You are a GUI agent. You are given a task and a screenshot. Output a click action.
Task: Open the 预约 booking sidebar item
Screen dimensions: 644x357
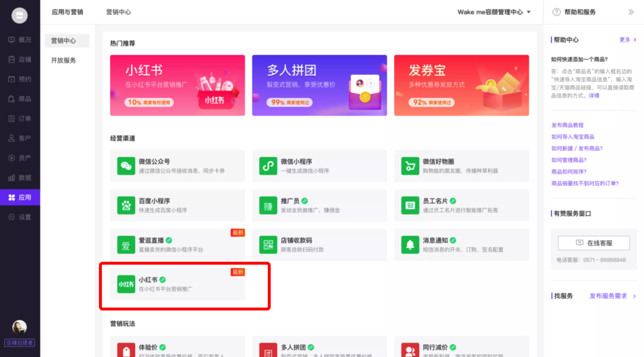(20, 79)
